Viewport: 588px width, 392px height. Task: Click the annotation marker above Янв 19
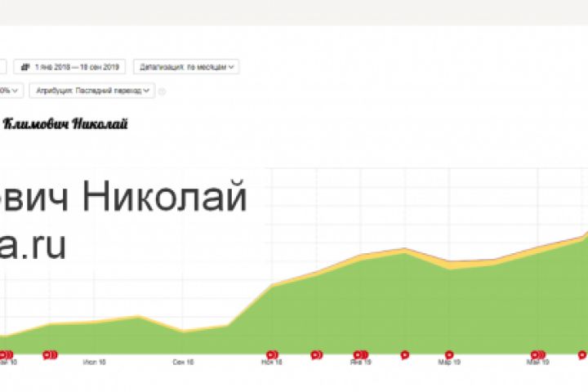[x=361, y=355]
